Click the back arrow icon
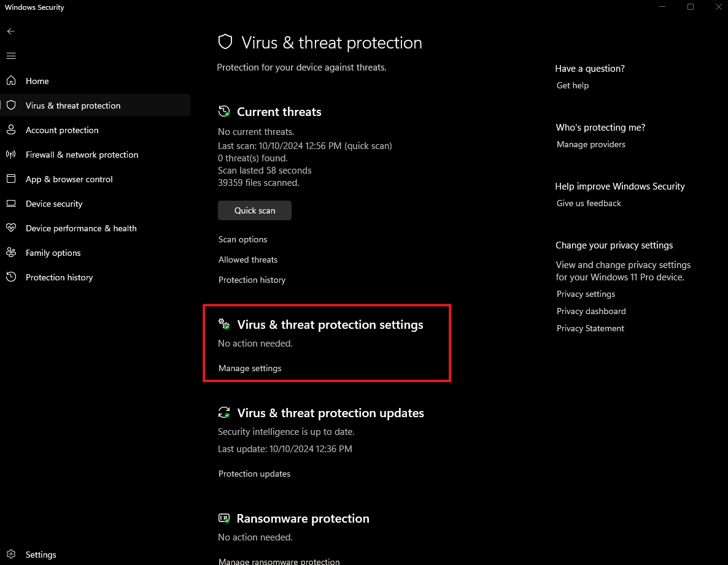The height and width of the screenshot is (565, 728). tap(11, 31)
